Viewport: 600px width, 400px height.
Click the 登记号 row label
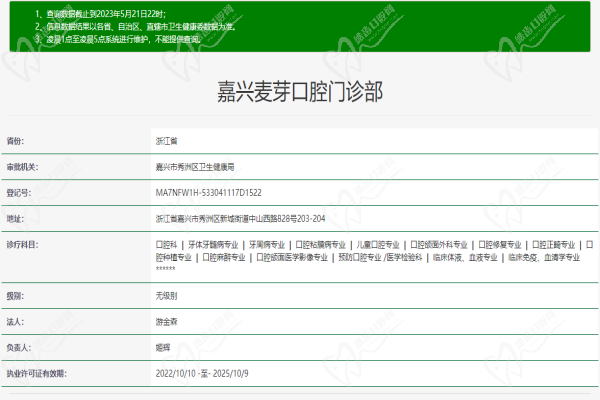point(18,191)
